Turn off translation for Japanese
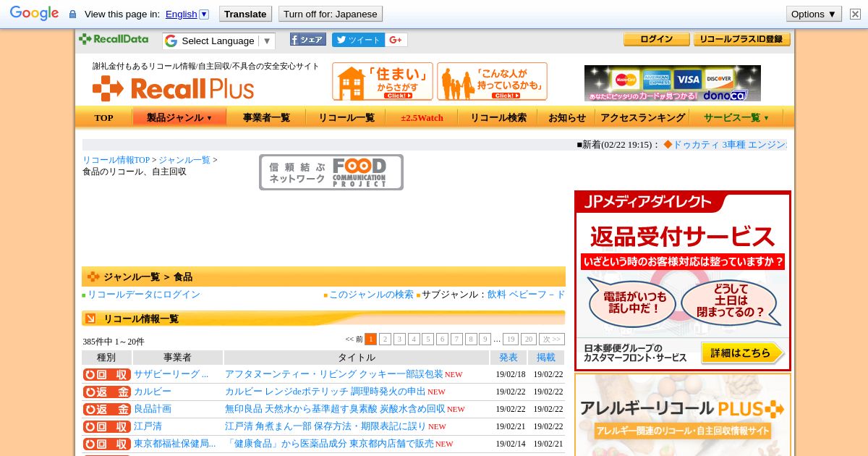The image size is (868, 456). coord(330,14)
